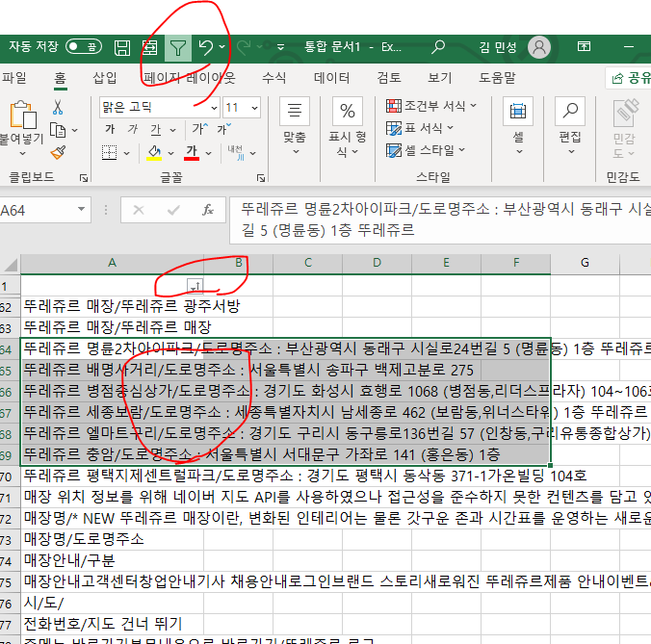Image resolution: width=651 pixels, height=644 pixels.
Task: Click the Increase Font Size icon
Action: pyautogui.click(x=199, y=129)
